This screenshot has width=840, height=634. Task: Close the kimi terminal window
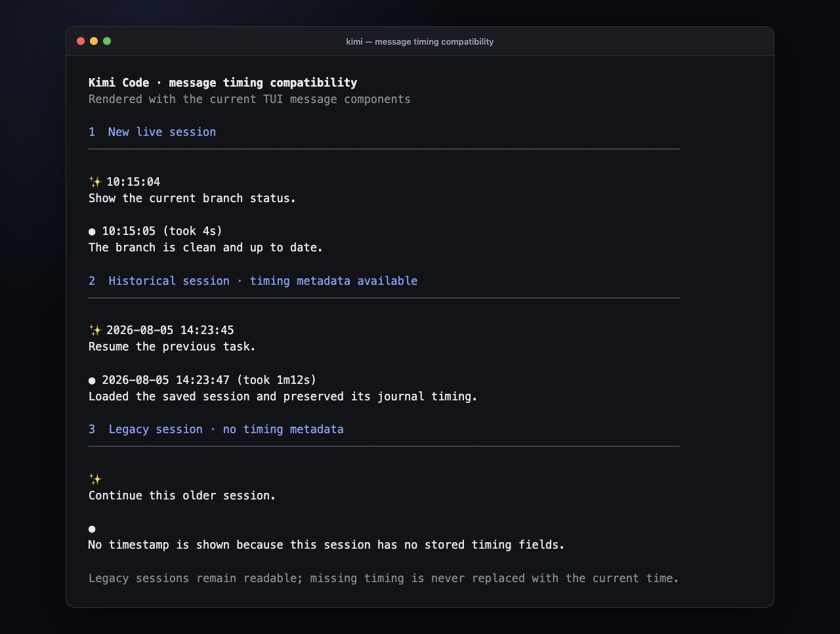(x=81, y=41)
